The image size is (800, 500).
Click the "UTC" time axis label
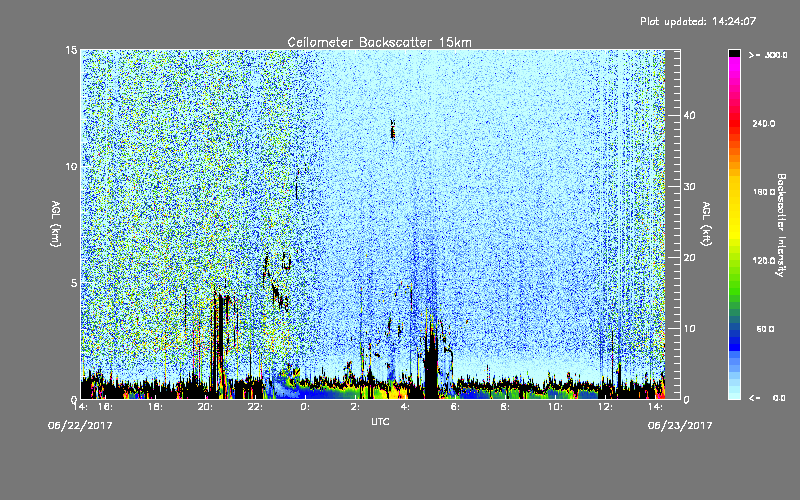click(380, 421)
